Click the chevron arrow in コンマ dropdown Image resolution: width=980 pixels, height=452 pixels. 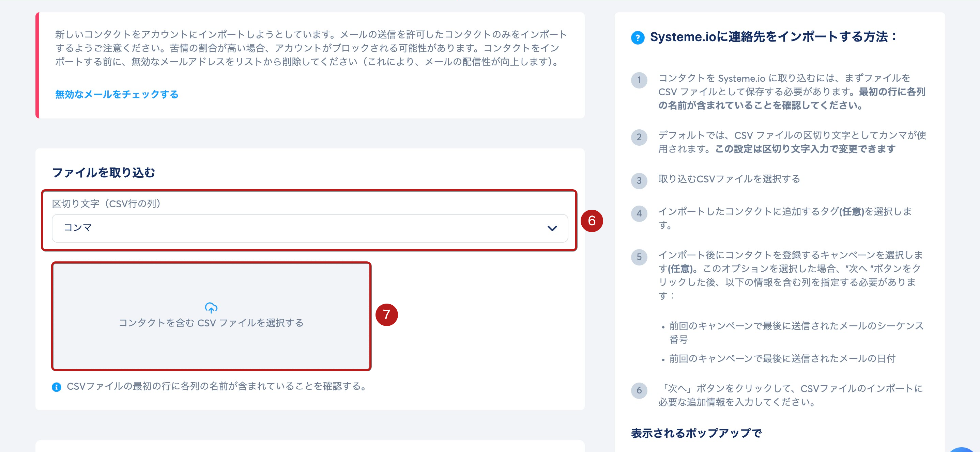point(552,228)
